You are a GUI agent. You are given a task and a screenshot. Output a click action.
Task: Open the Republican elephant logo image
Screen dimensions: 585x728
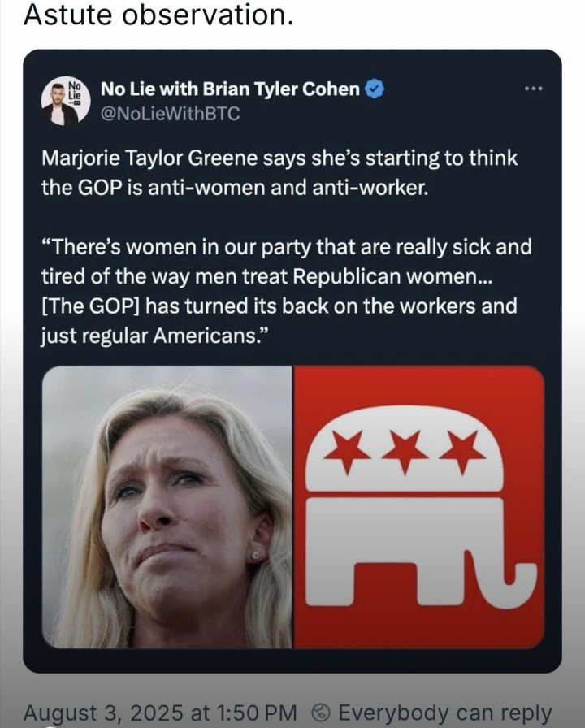419,506
